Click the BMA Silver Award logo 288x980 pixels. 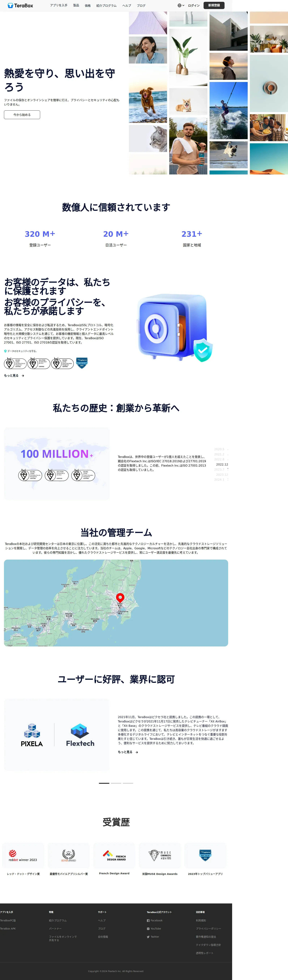click(x=68, y=856)
